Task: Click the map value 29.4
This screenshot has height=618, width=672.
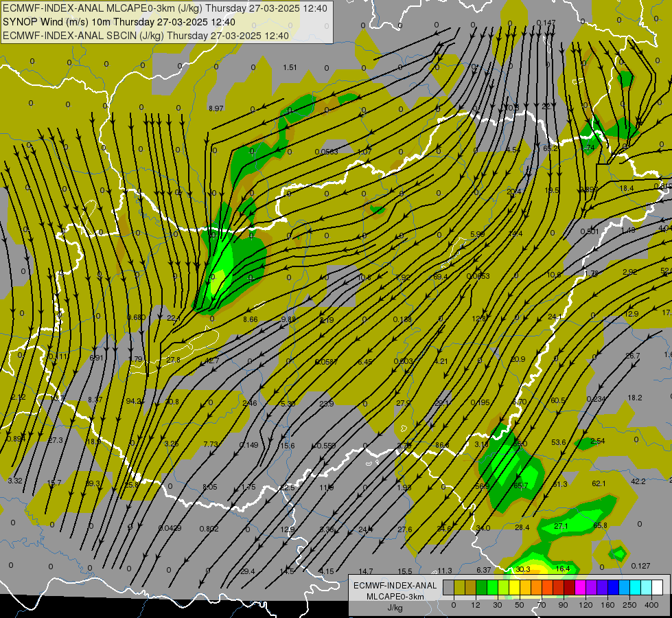Action: tap(247, 571)
